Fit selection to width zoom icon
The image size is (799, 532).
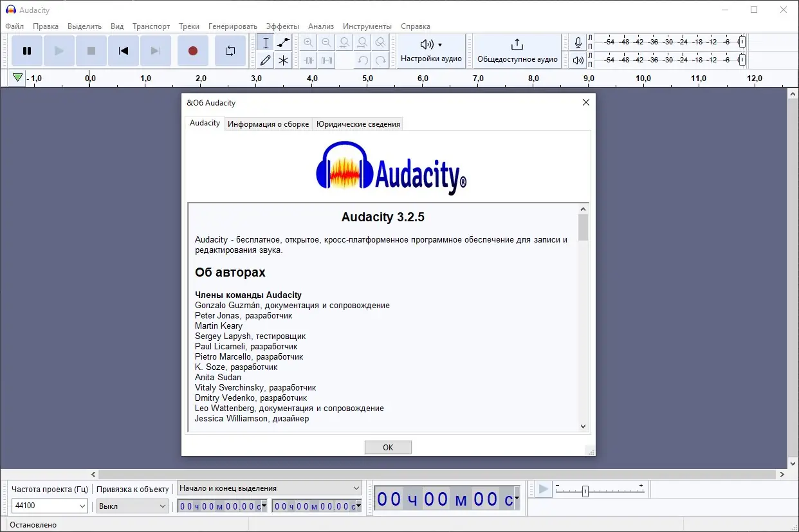(345, 43)
